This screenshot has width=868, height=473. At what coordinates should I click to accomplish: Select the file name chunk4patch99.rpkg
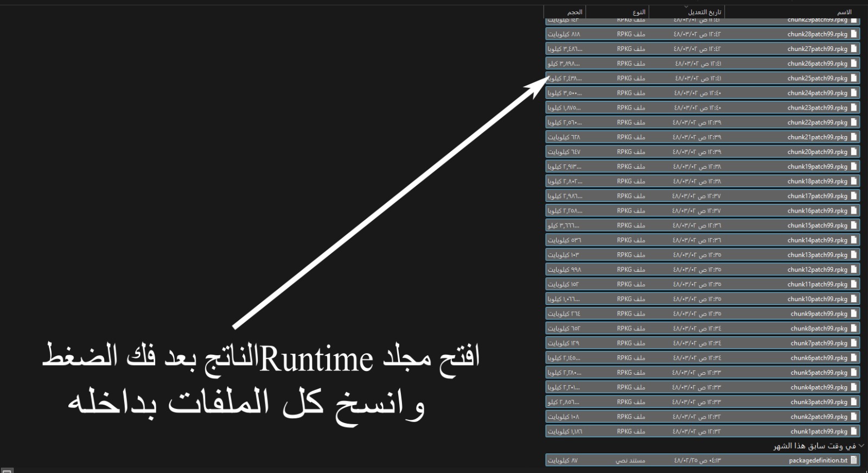[819, 387]
